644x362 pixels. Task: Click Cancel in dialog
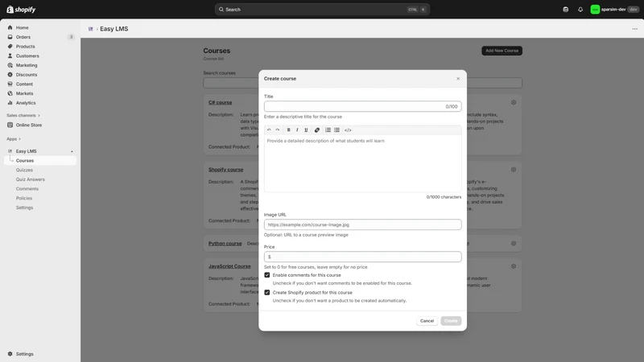coord(427,321)
